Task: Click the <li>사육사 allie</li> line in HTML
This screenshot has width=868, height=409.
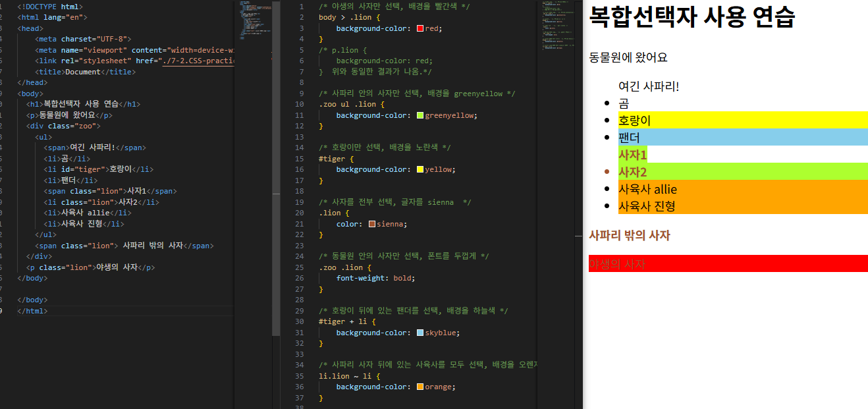Action: coord(88,213)
